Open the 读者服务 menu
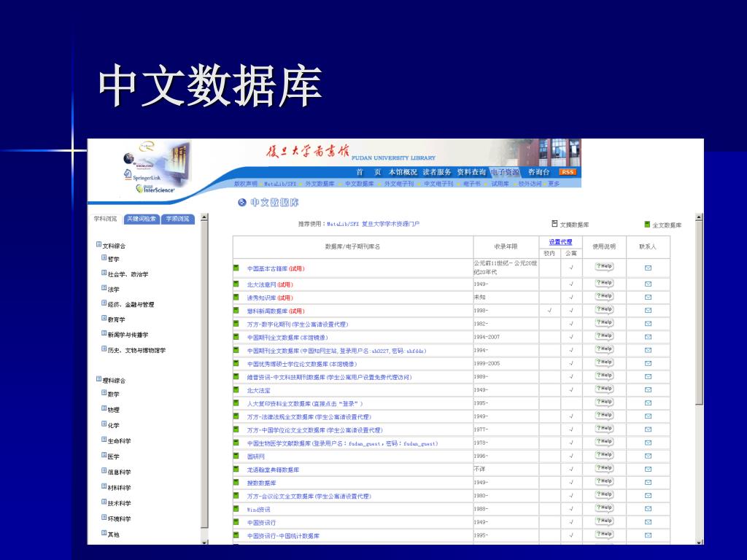 point(437,172)
